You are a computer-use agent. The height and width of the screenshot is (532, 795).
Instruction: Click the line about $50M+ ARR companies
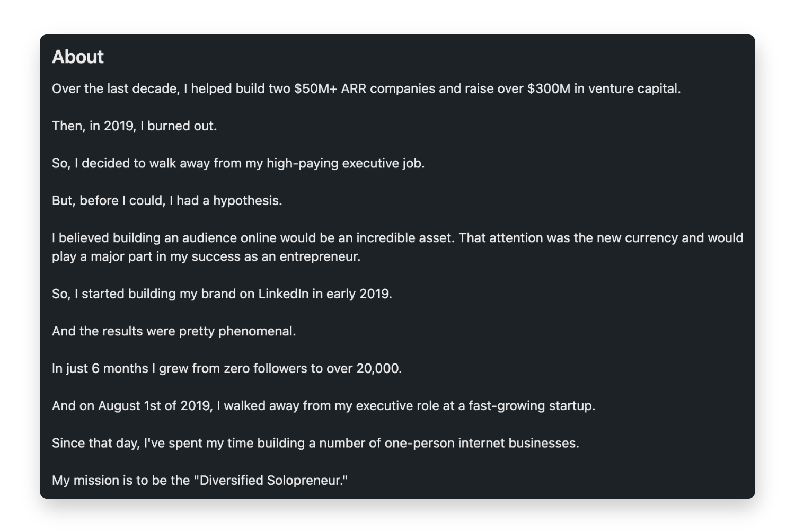[366, 88]
